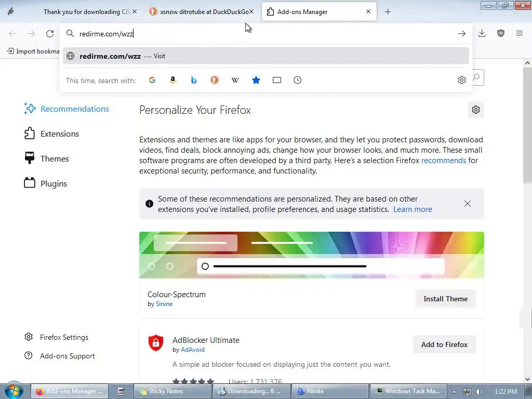The image size is (532, 399).
Task: Click the network tray icon
Action: pos(467,392)
